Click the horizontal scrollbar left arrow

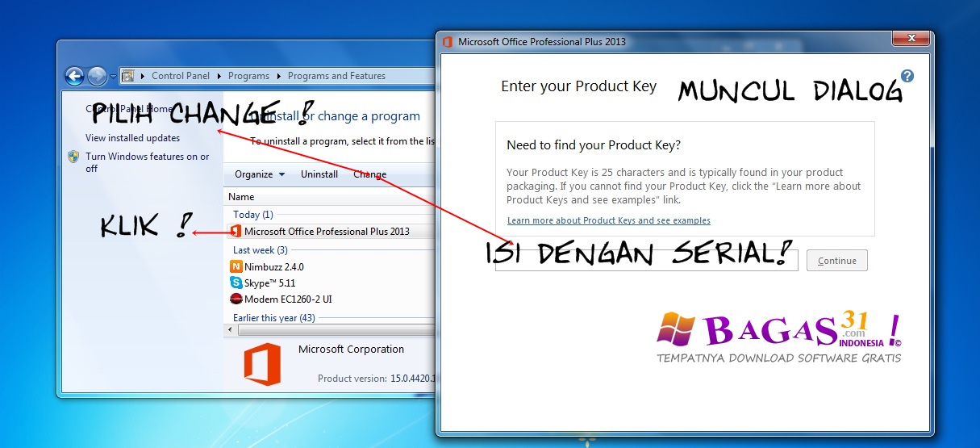click(x=231, y=330)
